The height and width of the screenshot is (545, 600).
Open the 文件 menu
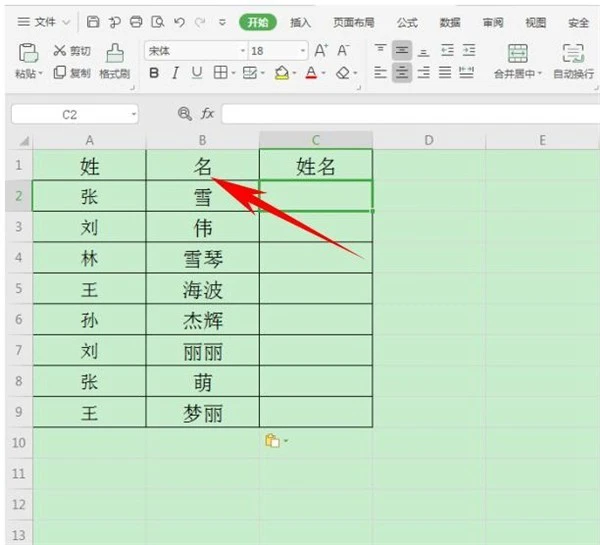[x=45, y=22]
